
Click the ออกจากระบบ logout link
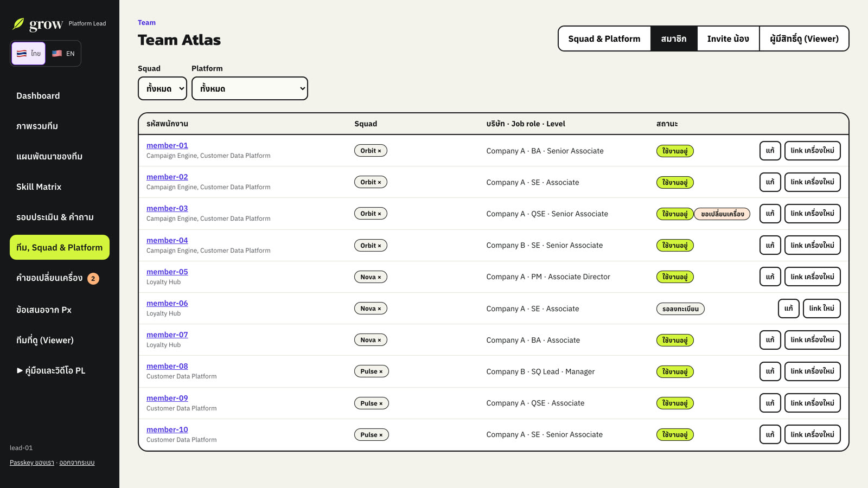[x=77, y=463]
